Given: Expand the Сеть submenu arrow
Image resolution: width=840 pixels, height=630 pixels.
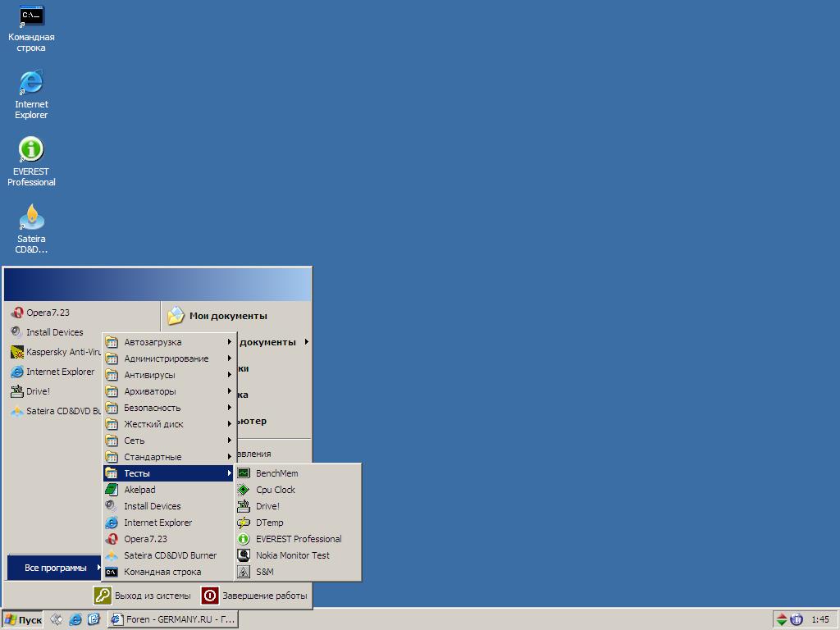Looking at the screenshot, I should pos(230,441).
